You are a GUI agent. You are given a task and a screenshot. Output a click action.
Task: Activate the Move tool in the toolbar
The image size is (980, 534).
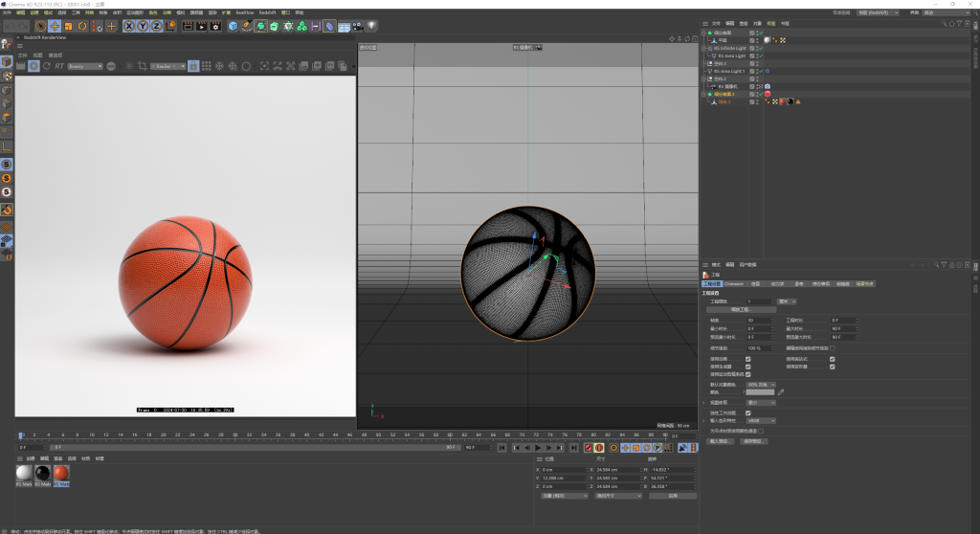click(x=55, y=26)
